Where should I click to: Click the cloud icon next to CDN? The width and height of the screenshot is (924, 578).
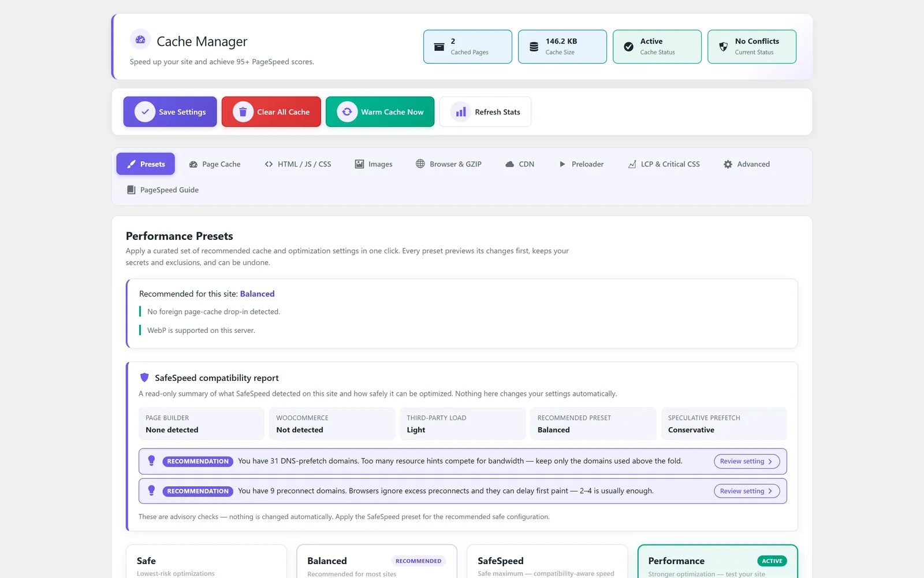coord(509,164)
